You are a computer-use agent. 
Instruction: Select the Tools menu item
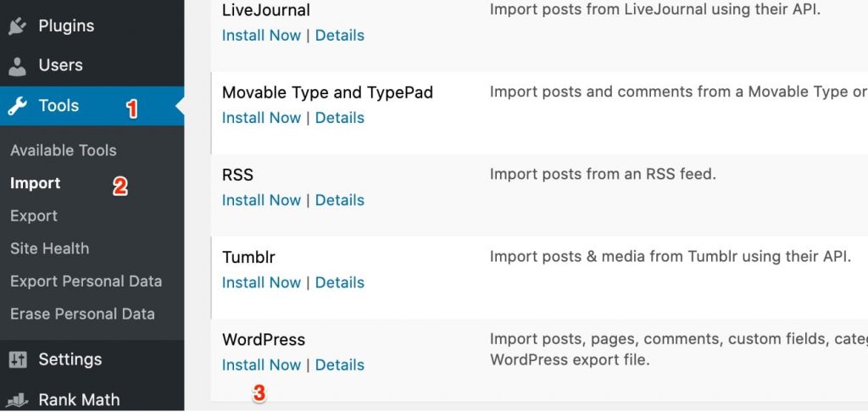92,106
